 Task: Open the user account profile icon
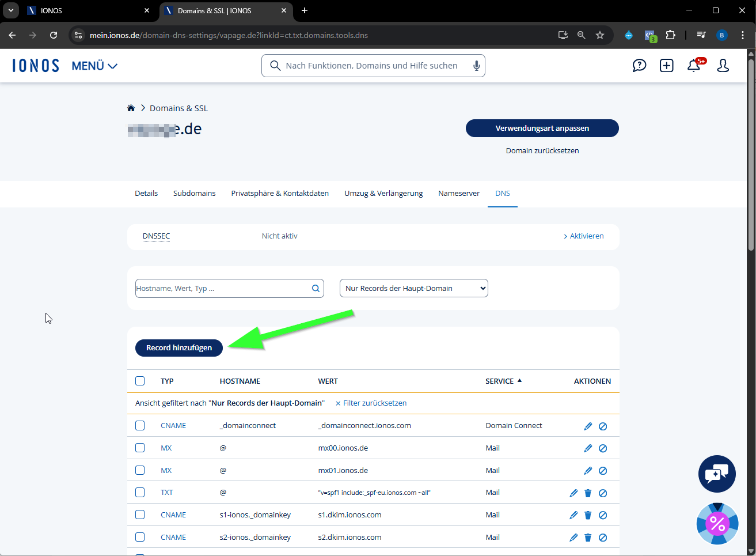coord(723,66)
